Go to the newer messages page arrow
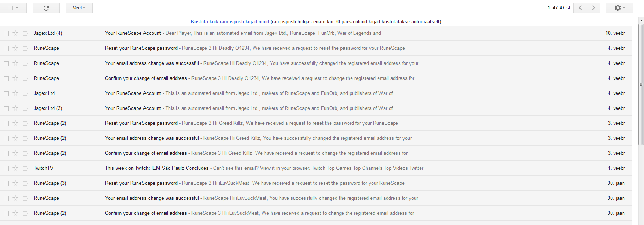This screenshot has height=225, width=644. (580, 8)
